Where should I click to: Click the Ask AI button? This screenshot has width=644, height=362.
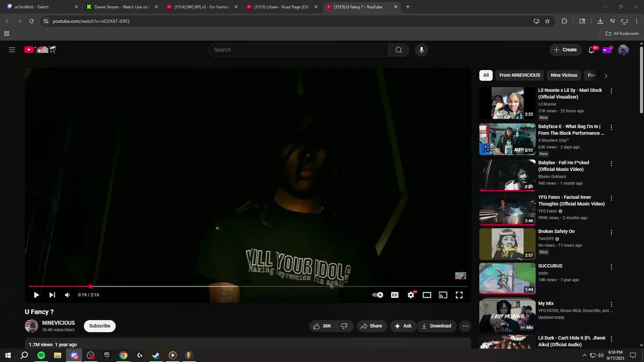pyautogui.click(x=403, y=326)
